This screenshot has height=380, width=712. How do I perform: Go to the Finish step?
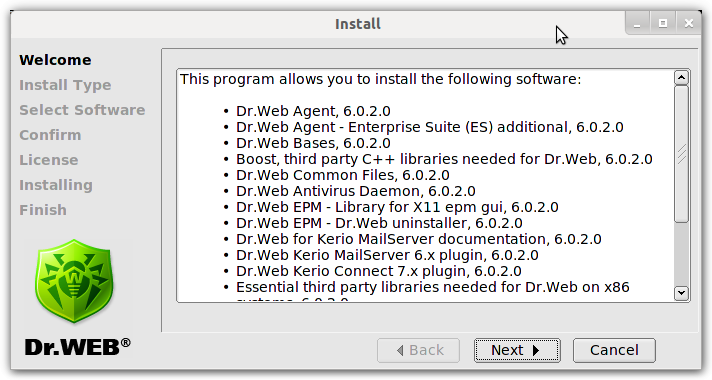click(x=43, y=210)
